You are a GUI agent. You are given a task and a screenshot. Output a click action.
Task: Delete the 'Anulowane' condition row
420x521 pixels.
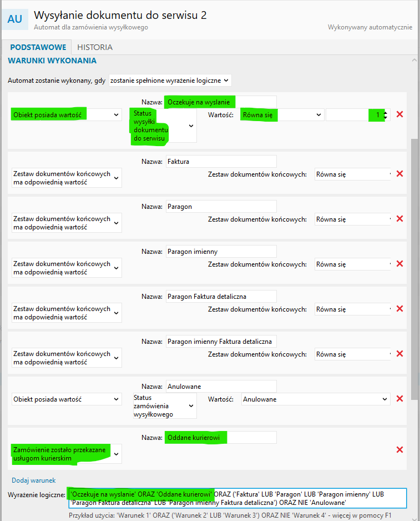[399, 399]
